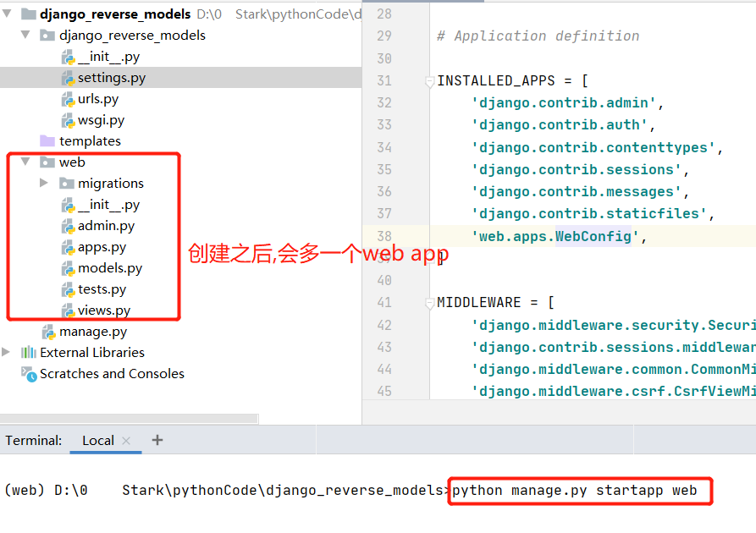Click the Python icon of models.py

[68, 268]
